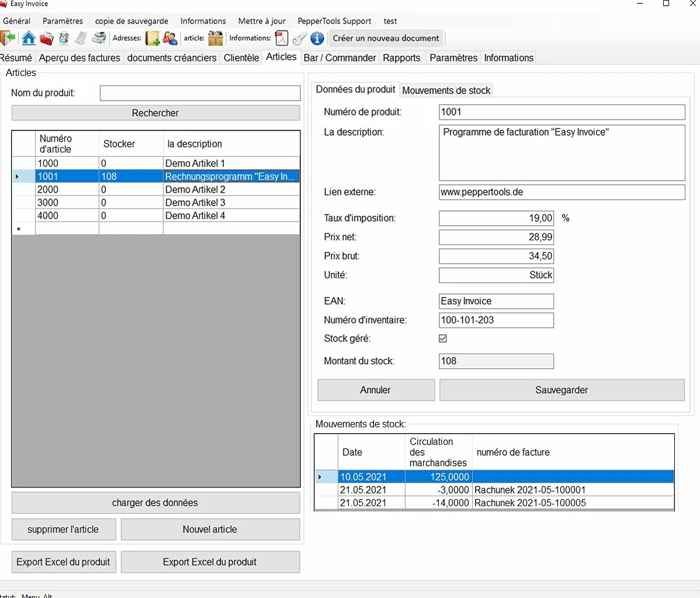
Task: Click the Rechercher button
Action: pos(156,113)
